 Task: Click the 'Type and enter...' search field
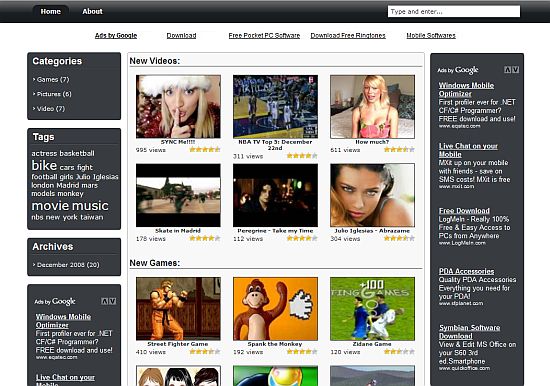[x=454, y=12]
